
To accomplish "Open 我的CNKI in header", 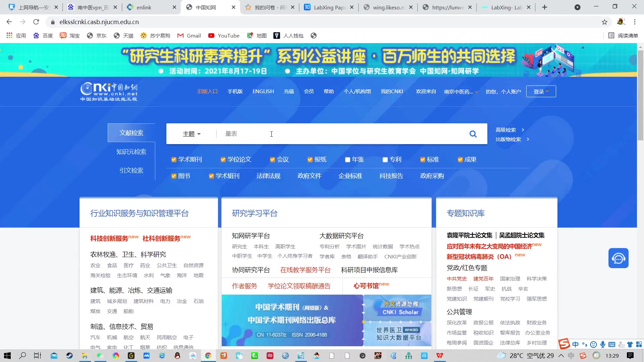I will pos(392,92).
